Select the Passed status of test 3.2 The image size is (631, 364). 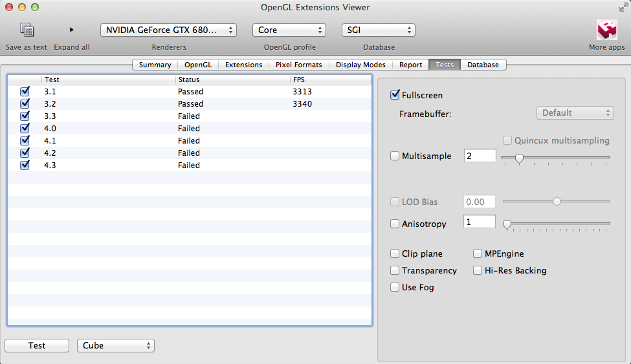pyautogui.click(x=191, y=104)
